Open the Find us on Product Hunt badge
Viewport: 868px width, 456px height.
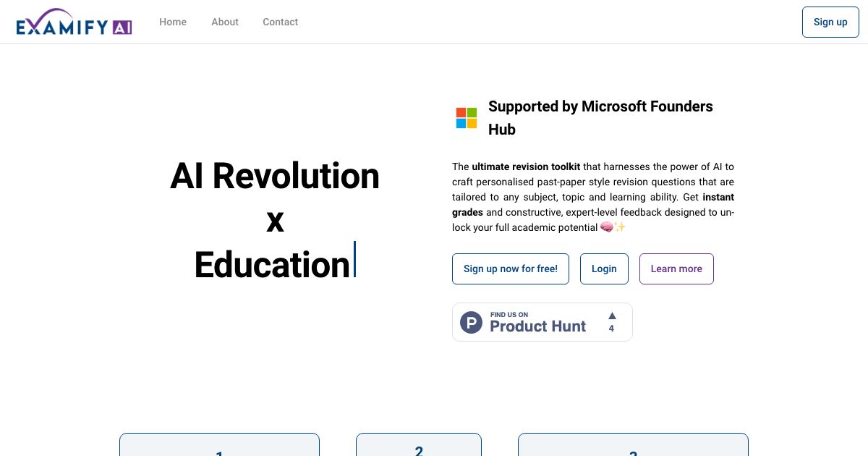click(542, 321)
